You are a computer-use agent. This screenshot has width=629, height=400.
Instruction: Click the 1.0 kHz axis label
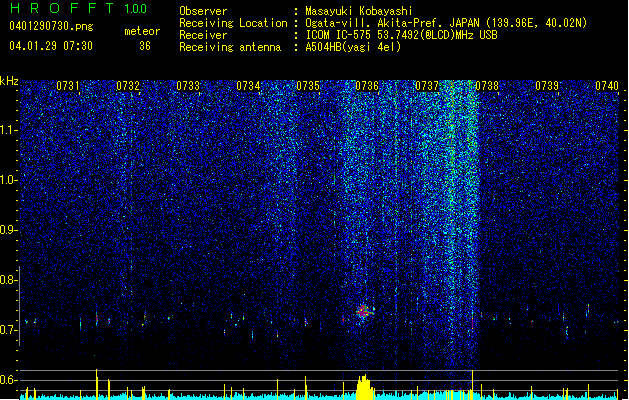(x=8, y=180)
